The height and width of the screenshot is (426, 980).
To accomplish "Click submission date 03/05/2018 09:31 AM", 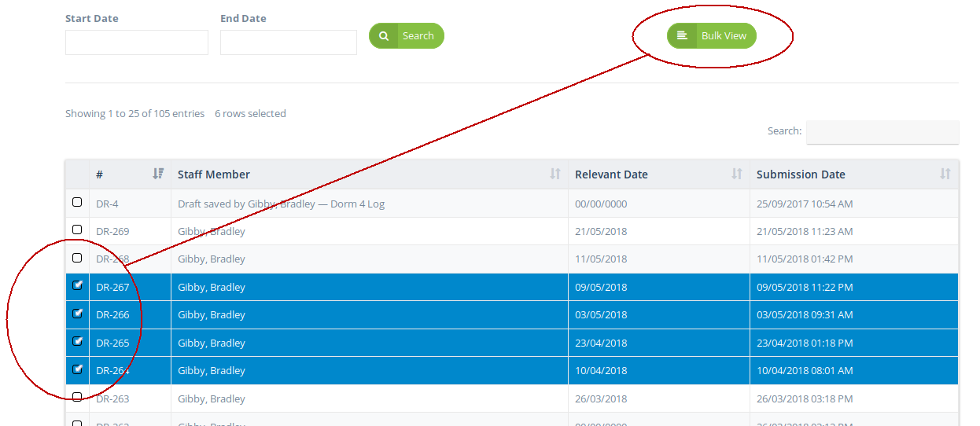I will pos(805,315).
